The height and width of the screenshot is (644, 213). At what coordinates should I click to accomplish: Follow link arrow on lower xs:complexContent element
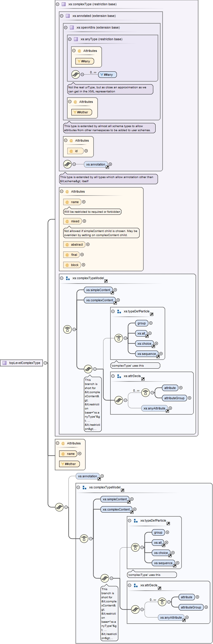[x=132, y=512]
